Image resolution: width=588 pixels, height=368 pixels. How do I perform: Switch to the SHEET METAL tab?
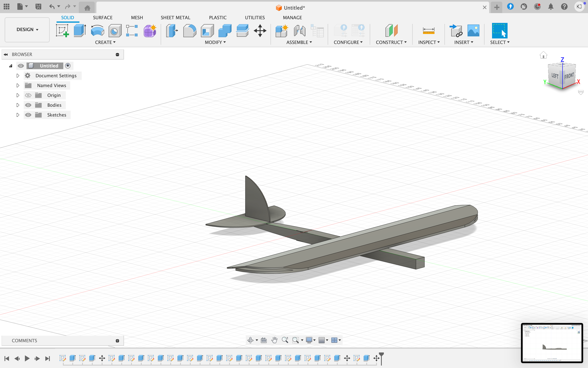tap(175, 18)
